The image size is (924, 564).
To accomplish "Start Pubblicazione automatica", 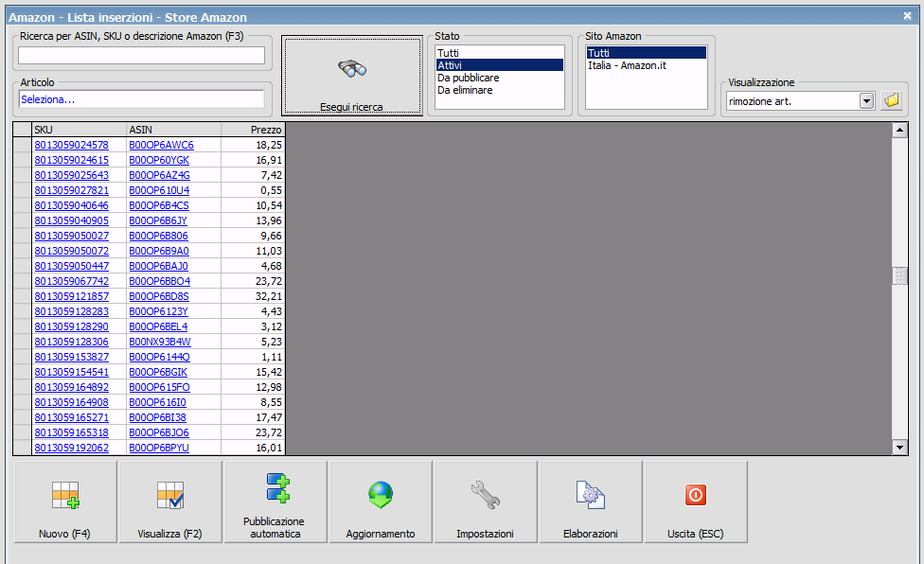I will [275, 502].
